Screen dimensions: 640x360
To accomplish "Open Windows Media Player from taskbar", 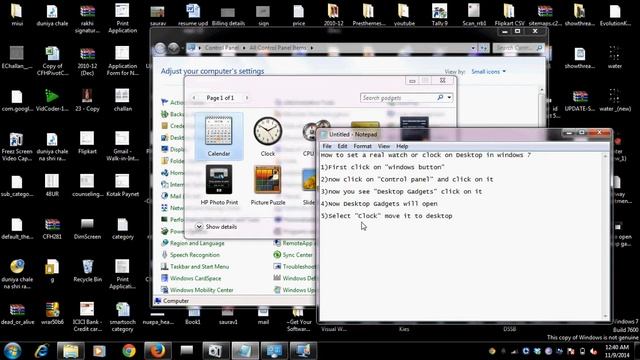I will pos(99,351).
